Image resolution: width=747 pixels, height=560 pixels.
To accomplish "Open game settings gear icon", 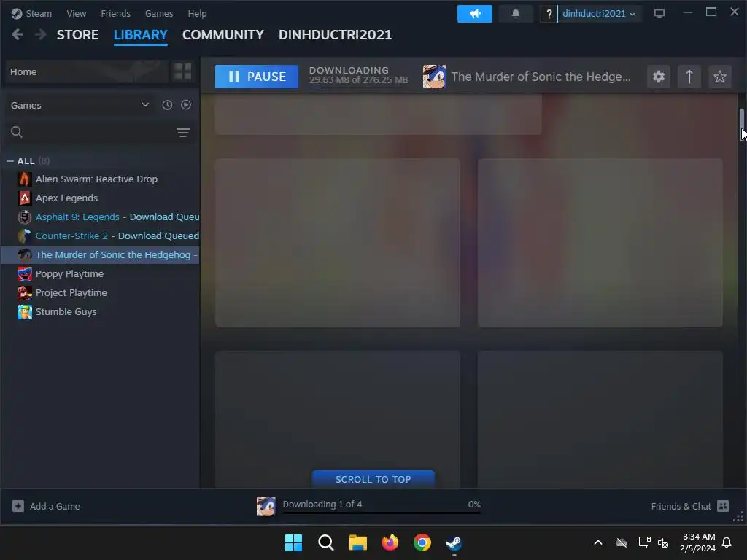I will click(x=659, y=77).
